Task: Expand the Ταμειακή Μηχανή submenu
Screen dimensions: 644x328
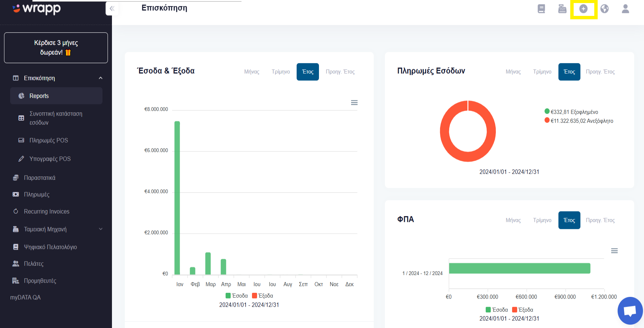Action: 100,229
